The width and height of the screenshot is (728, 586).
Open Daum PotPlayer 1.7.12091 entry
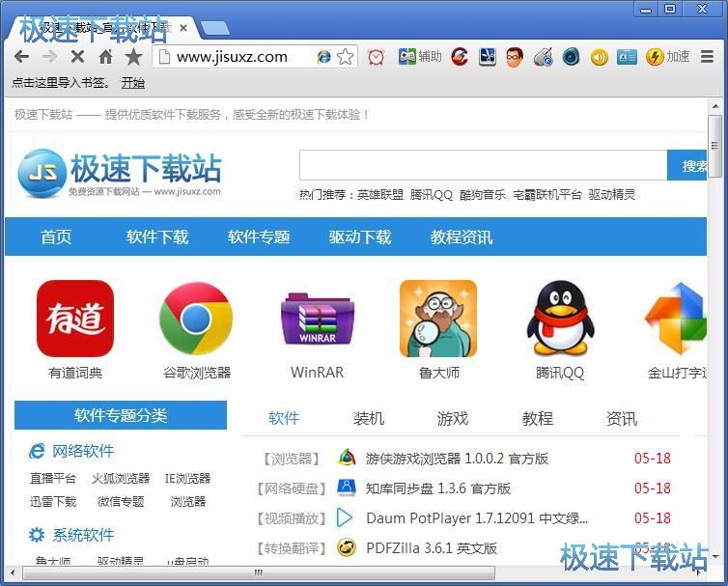tap(477, 518)
